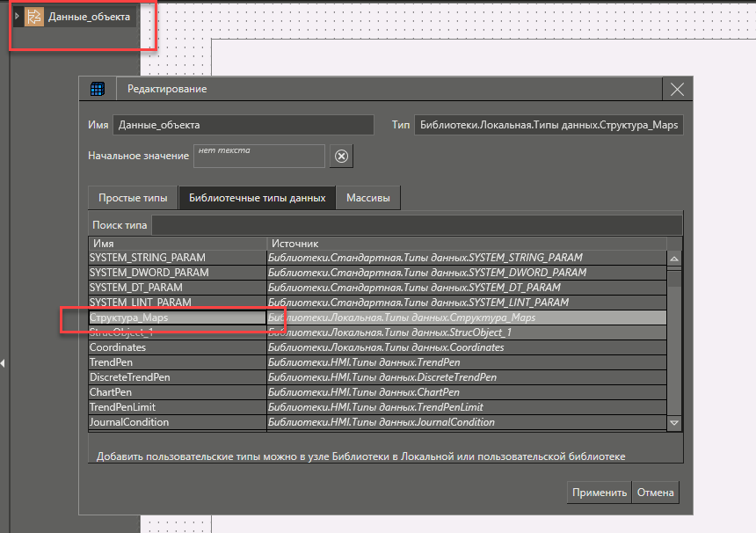Expand the Данные_объекта tree node
This screenshot has height=533, width=756.
(17, 17)
